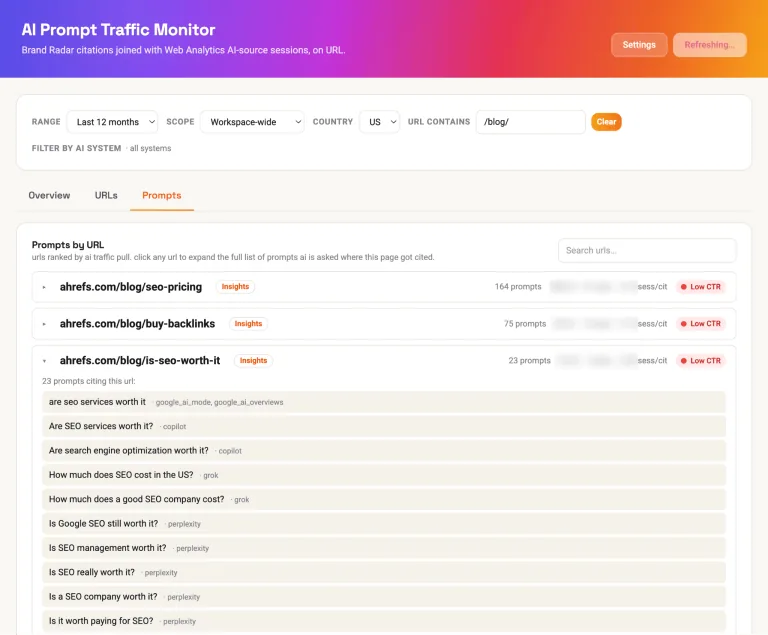The height and width of the screenshot is (635, 768).
Task: Select prompt 'Are SEO services worth it?' from copilot
Action: [x=384, y=426]
